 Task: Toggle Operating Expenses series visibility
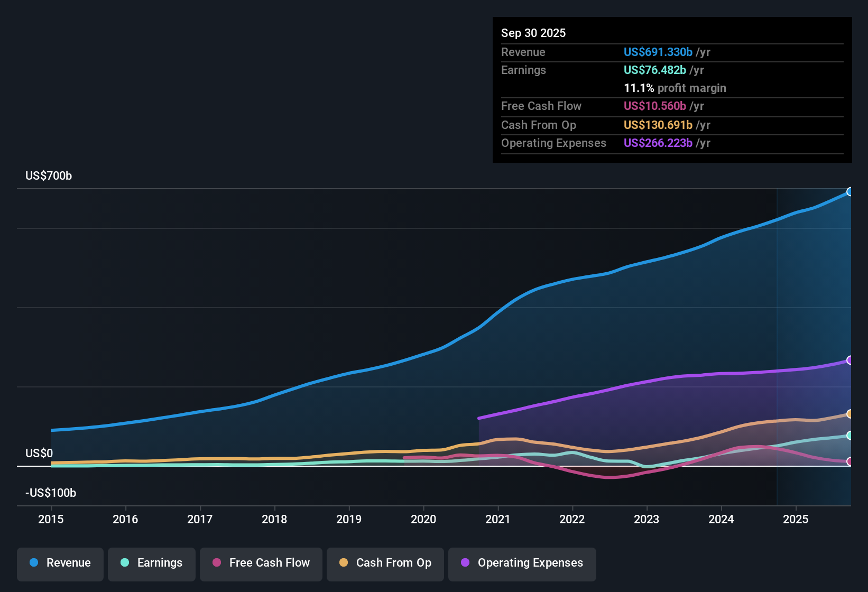point(522,563)
